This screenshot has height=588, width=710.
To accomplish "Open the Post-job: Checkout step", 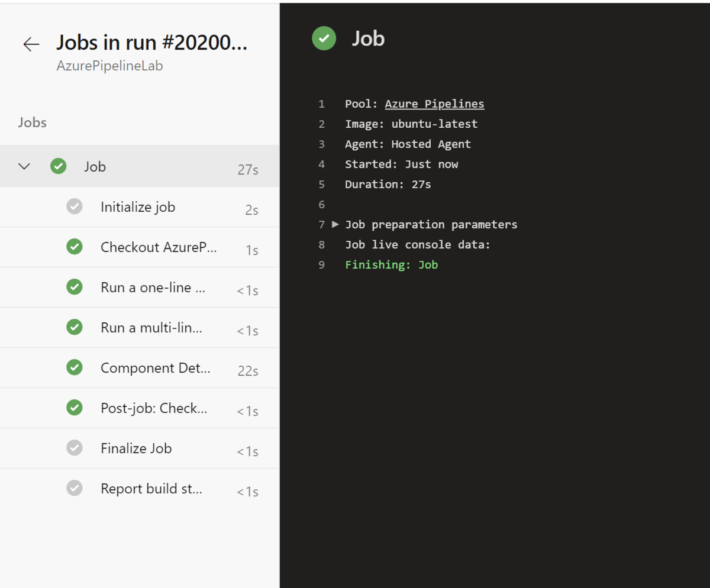I will tap(154, 408).
